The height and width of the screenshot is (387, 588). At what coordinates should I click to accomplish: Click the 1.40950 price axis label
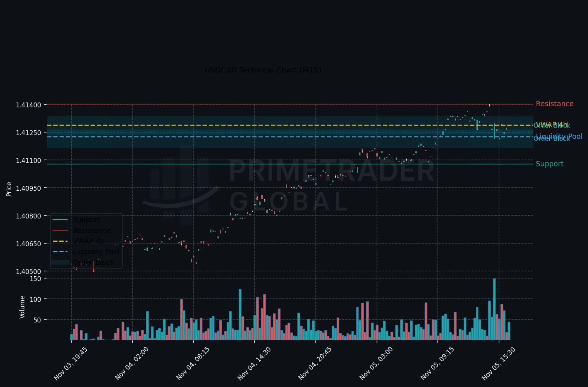click(x=29, y=188)
